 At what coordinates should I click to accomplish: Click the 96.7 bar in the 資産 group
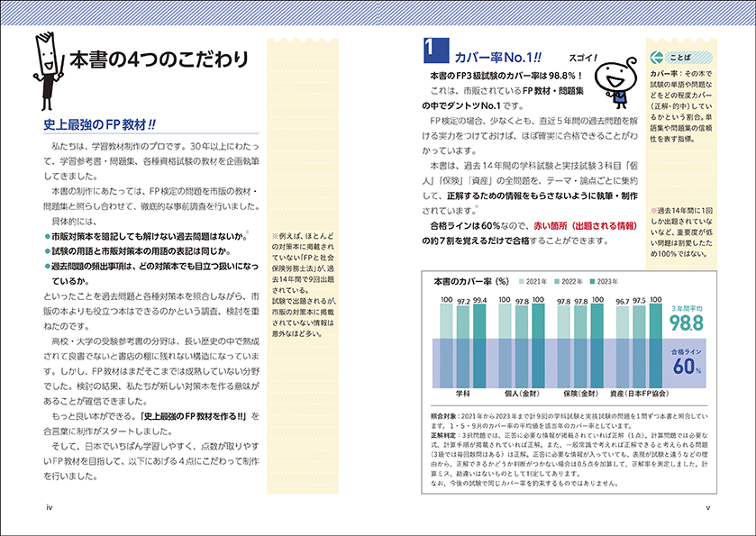623,347
